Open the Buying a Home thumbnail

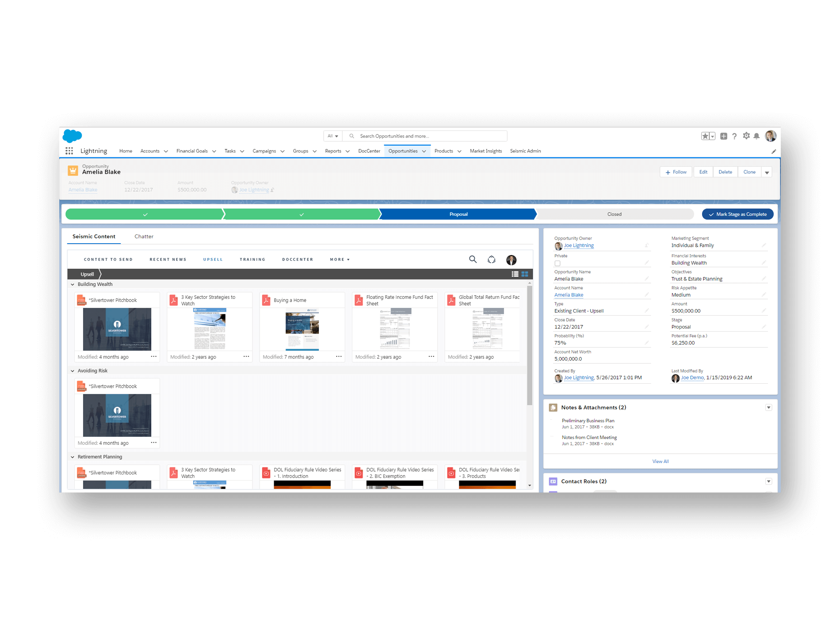[302, 329]
